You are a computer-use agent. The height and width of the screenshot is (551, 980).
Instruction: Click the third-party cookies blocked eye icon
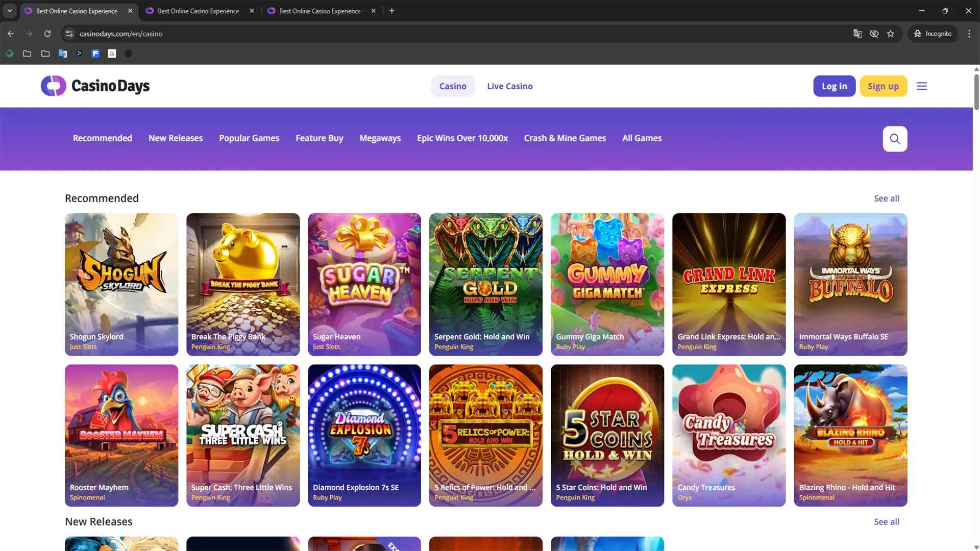(x=874, y=34)
